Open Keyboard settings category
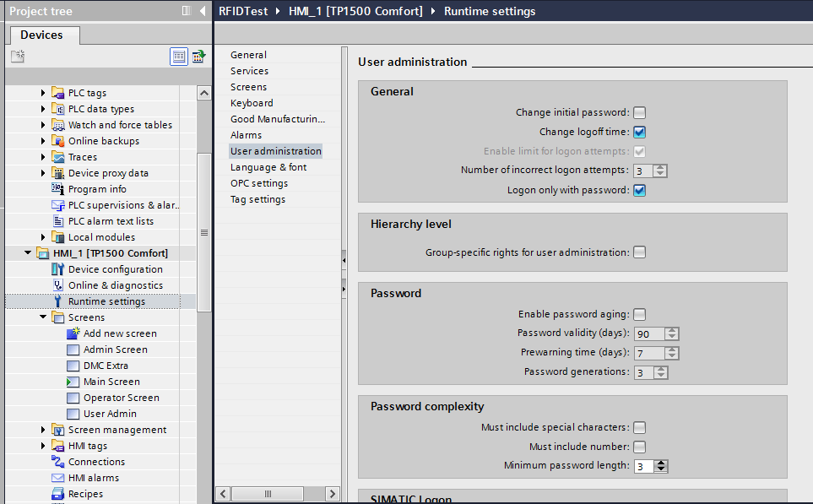The height and width of the screenshot is (504, 813). pyautogui.click(x=252, y=103)
